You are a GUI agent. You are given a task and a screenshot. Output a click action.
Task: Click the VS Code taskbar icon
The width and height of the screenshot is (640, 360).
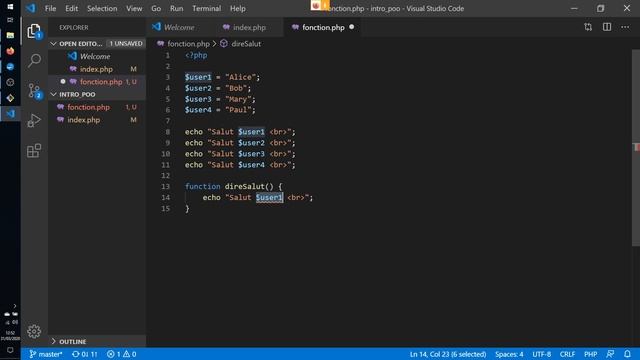click(x=10, y=113)
